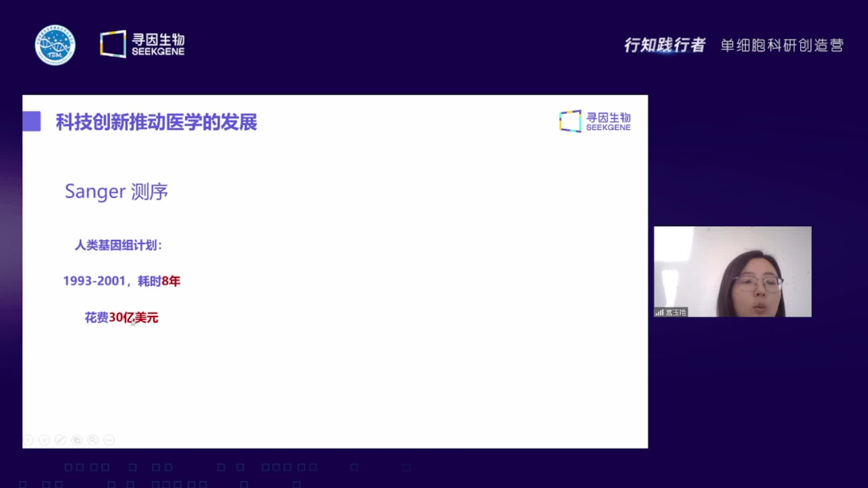Viewport: 868px width, 488px height.
Task: Click the signal strength icon on webcam
Action: [x=660, y=312]
